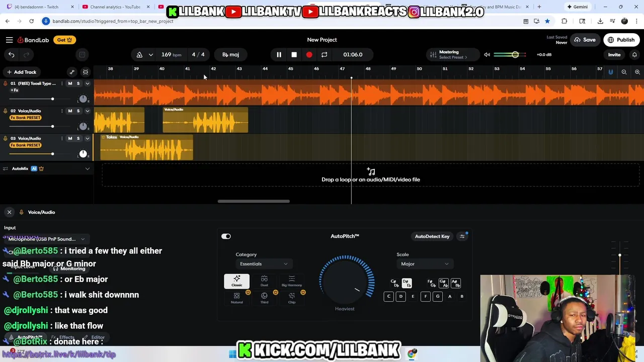The width and height of the screenshot is (644, 362).
Task: Open the Scale Major dropdown
Action: (x=424, y=264)
